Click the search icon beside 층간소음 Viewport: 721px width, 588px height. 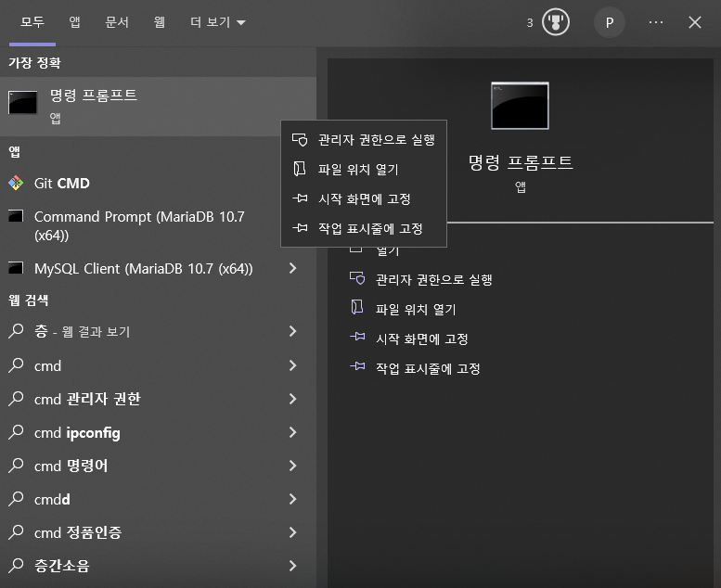[16, 565]
